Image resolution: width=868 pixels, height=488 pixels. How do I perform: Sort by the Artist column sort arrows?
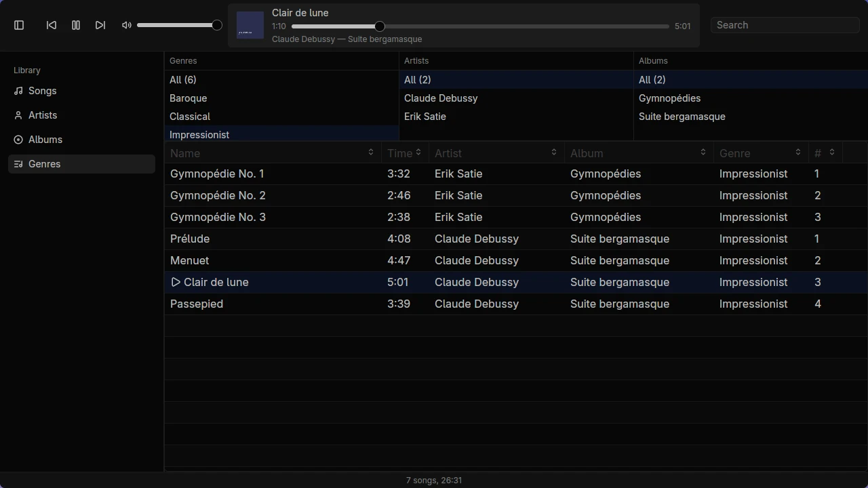[554, 152]
